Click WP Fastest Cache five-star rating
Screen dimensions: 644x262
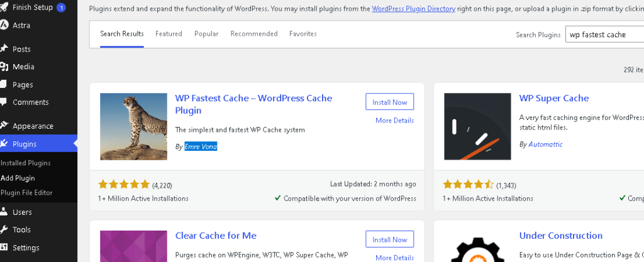124,185
